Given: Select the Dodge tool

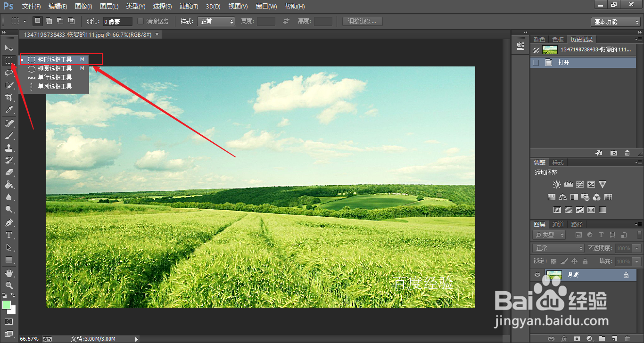Looking at the screenshot, I should click(x=8, y=210).
